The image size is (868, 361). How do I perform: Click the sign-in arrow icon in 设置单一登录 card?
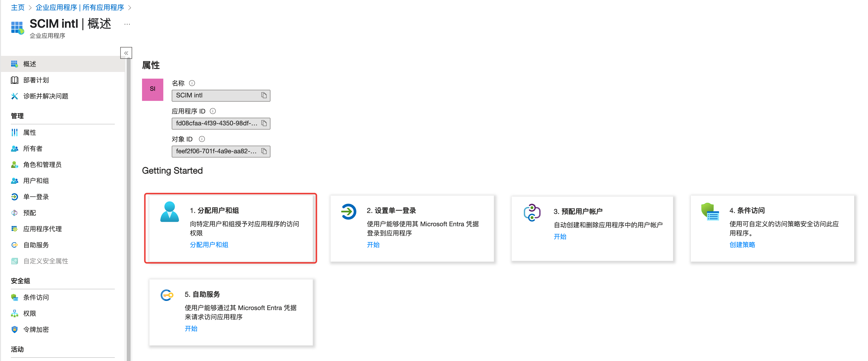[x=348, y=211]
